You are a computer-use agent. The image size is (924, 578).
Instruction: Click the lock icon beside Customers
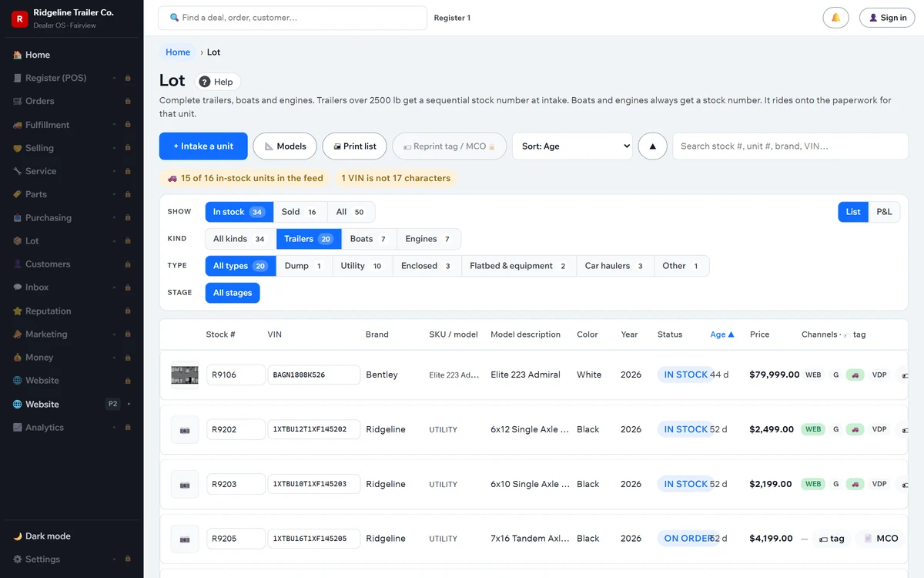(128, 264)
